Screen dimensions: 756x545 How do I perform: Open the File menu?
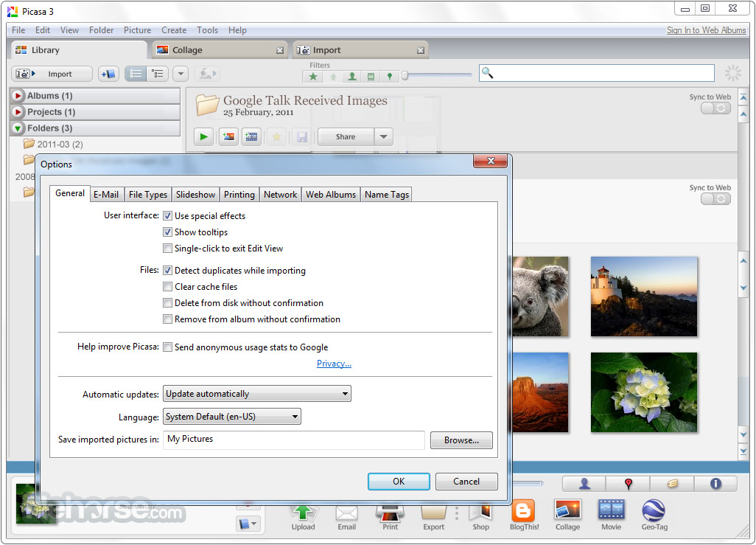click(18, 30)
